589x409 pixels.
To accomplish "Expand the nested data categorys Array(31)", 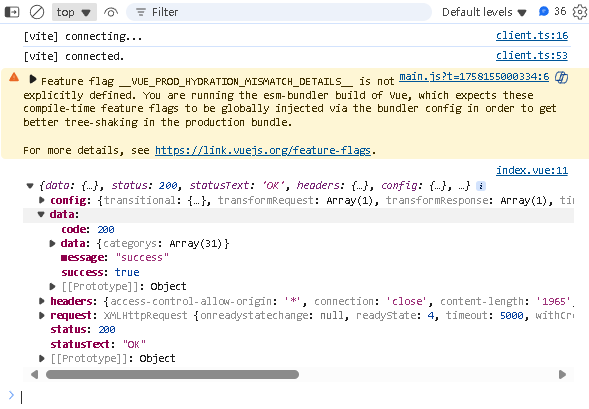I will click(x=53, y=243).
